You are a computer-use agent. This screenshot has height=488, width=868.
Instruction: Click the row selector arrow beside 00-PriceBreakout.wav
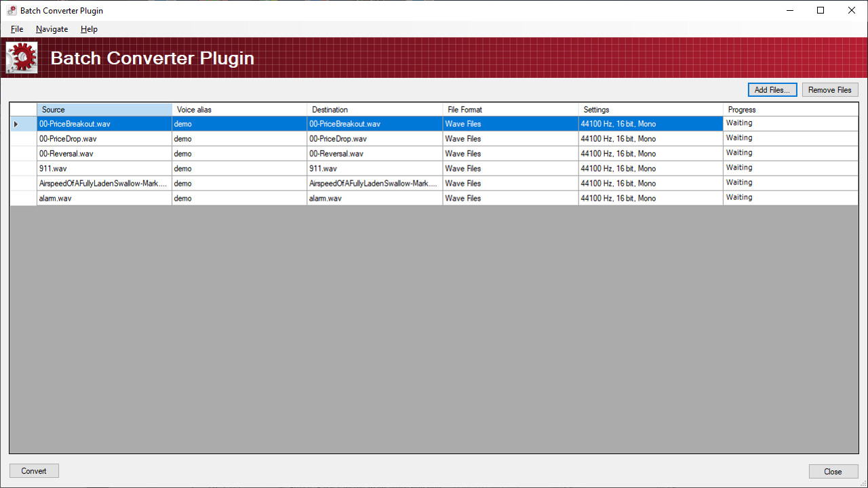coord(15,123)
